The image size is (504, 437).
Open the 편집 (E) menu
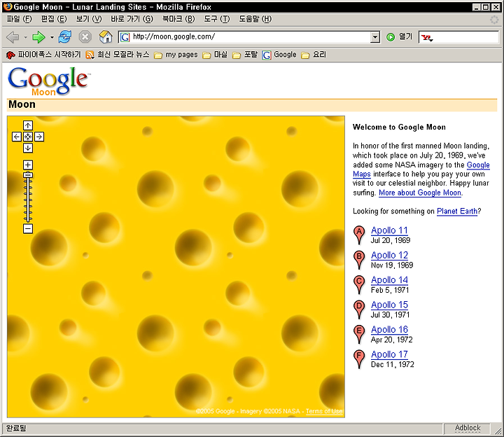54,19
